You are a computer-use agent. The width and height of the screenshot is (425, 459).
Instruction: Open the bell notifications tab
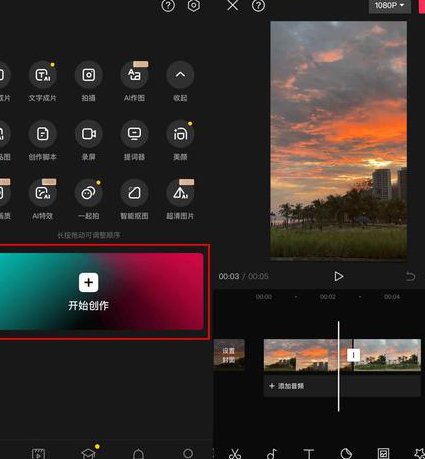[x=138, y=454]
